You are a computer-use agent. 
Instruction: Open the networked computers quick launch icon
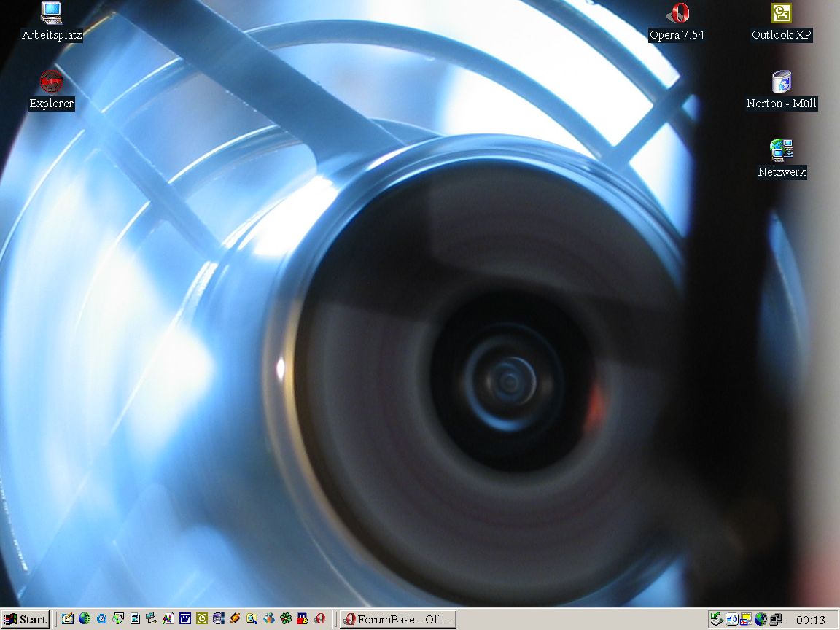point(152,619)
